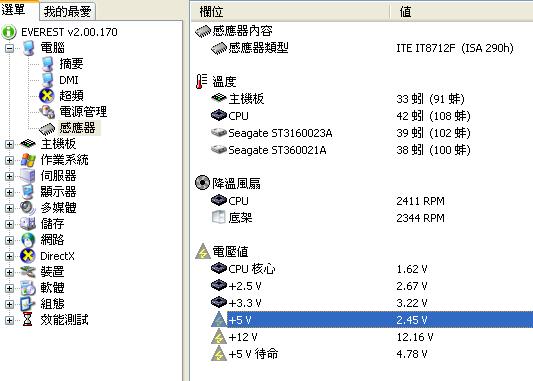Switch to the 我的最愛 tab
Screen dimensions: 533x381
(67, 12)
